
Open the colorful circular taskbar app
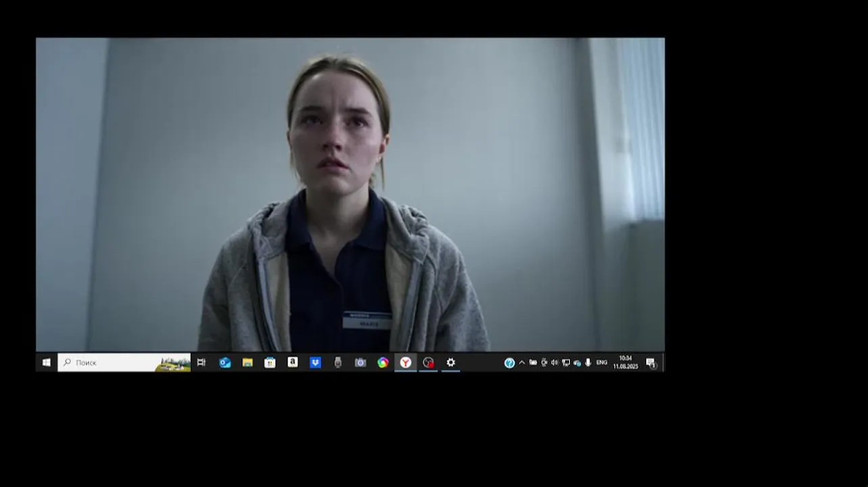383,363
